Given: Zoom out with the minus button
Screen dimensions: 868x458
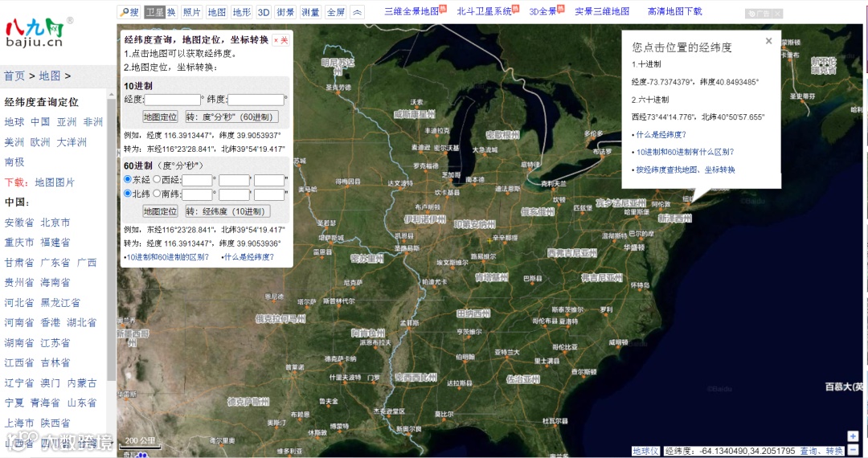Looking at the screenshot, I should point(853,449).
